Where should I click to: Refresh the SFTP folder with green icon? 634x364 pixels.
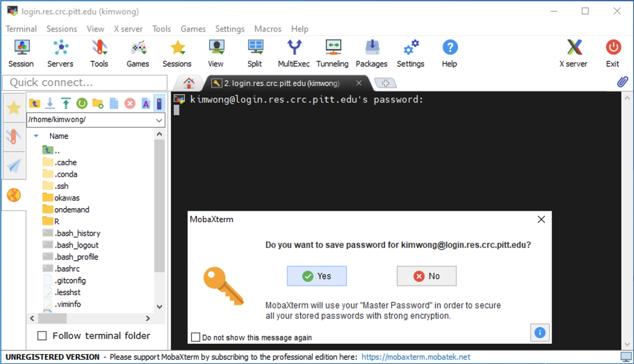pyautogui.click(x=82, y=103)
